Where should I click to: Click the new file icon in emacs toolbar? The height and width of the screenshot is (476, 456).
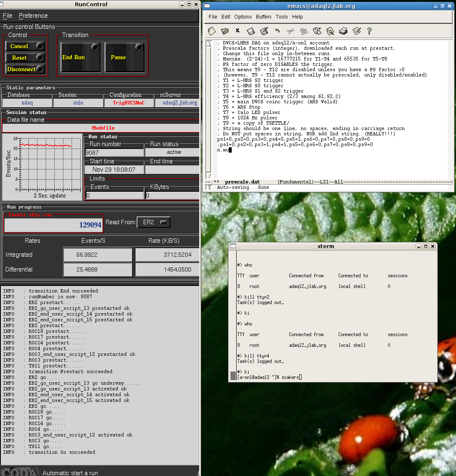[212, 31]
